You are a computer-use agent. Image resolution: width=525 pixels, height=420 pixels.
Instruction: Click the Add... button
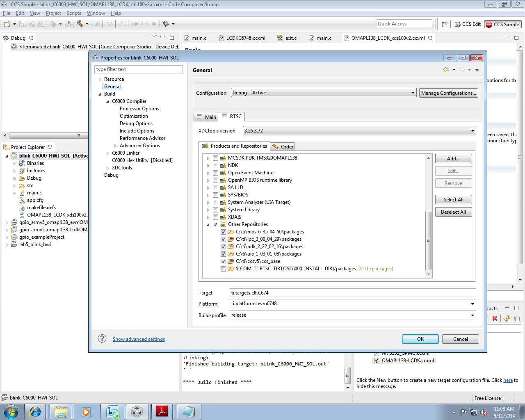[x=454, y=159]
